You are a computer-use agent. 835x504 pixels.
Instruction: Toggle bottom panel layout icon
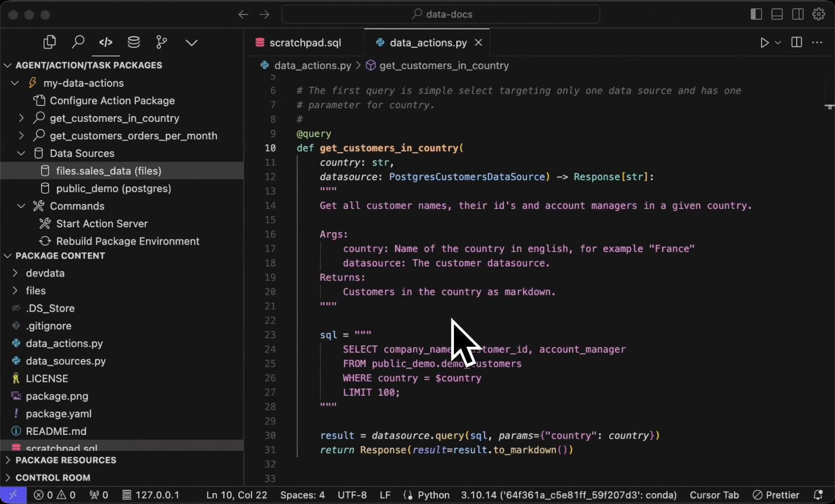(x=777, y=14)
